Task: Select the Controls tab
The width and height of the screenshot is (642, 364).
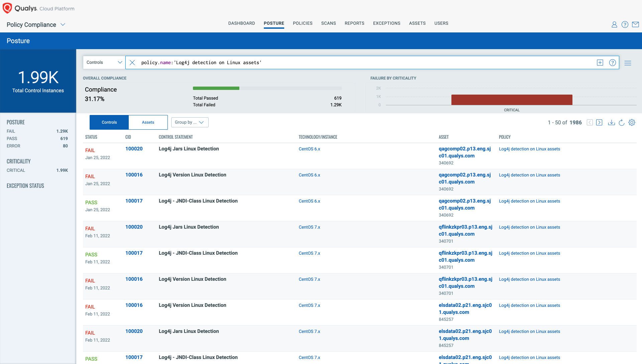Action: [x=109, y=122]
